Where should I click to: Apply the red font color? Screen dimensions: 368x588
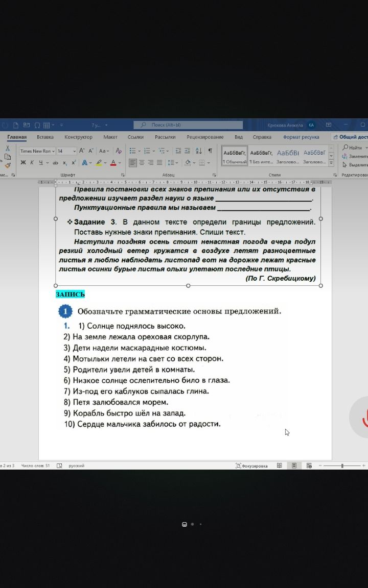(113, 162)
